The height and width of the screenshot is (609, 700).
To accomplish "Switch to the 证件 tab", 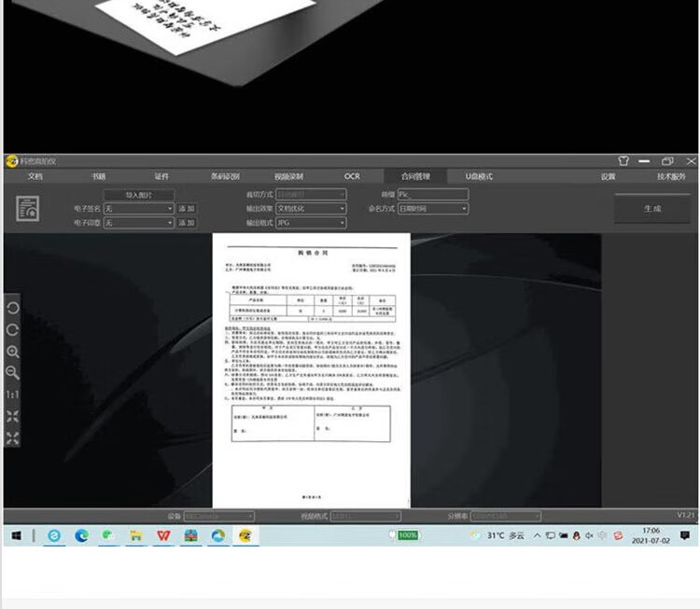I will pos(161,176).
